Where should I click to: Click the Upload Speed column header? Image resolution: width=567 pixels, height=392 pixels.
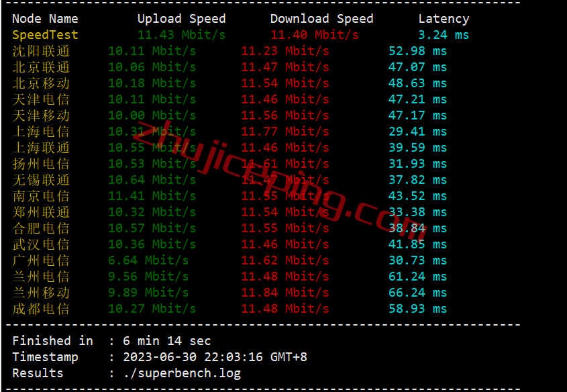(182, 18)
